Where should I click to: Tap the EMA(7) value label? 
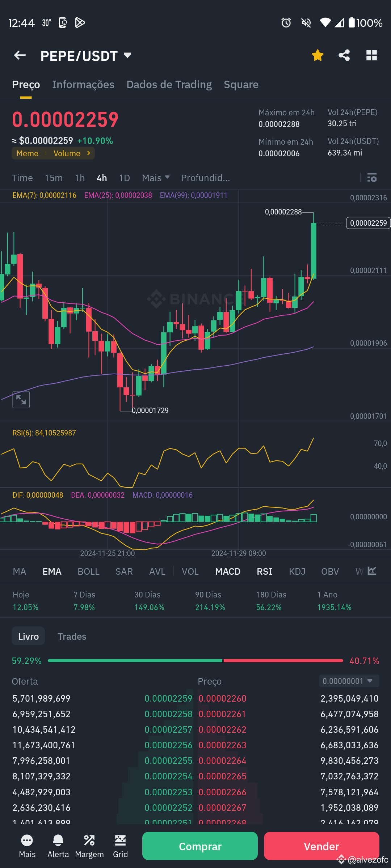tap(44, 195)
